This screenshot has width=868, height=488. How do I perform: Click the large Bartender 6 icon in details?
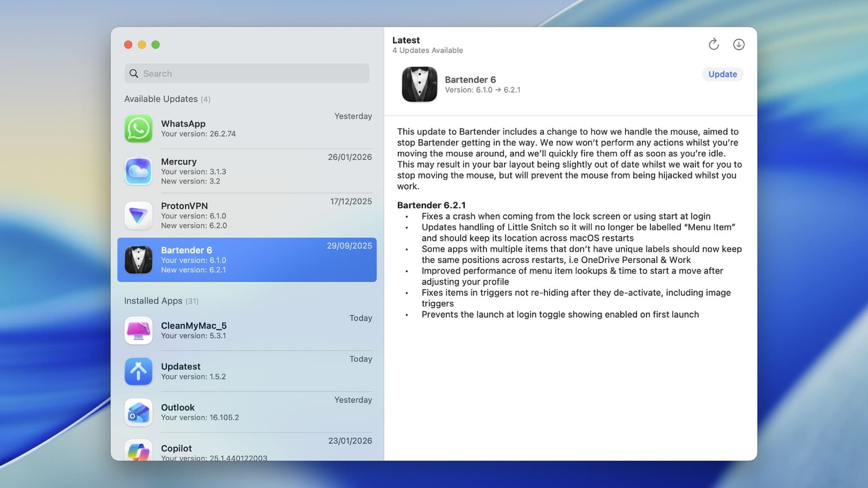pyautogui.click(x=419, y=85)
